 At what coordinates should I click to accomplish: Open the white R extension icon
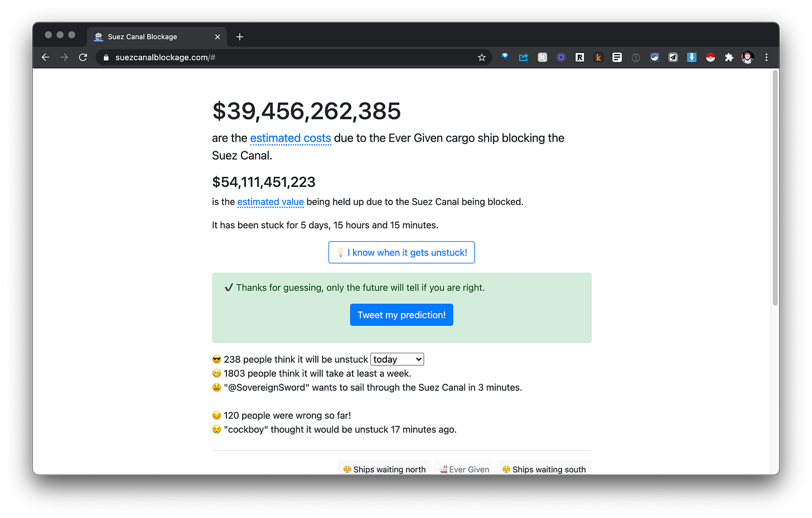point(580,57)
